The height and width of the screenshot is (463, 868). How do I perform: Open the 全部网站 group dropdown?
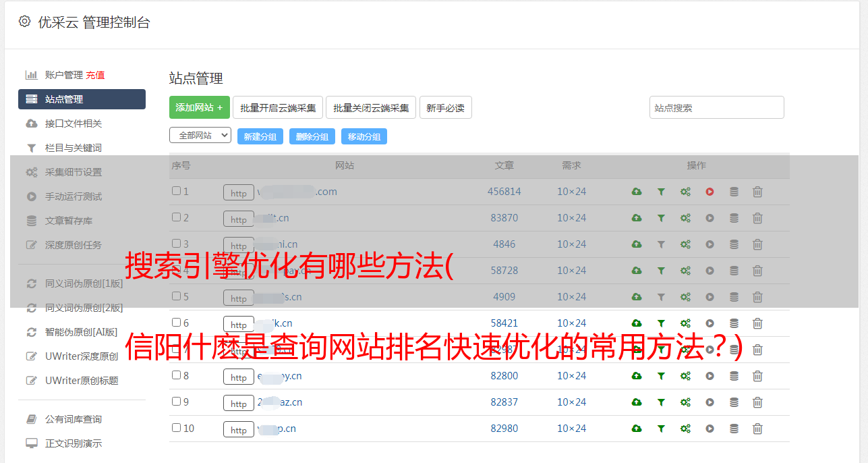200,136
